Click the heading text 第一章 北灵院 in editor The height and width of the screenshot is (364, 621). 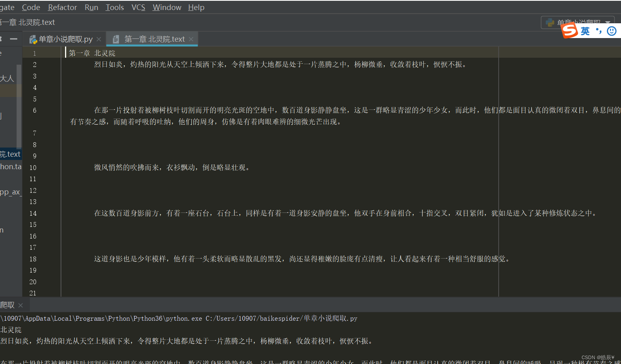coord(92,53)
